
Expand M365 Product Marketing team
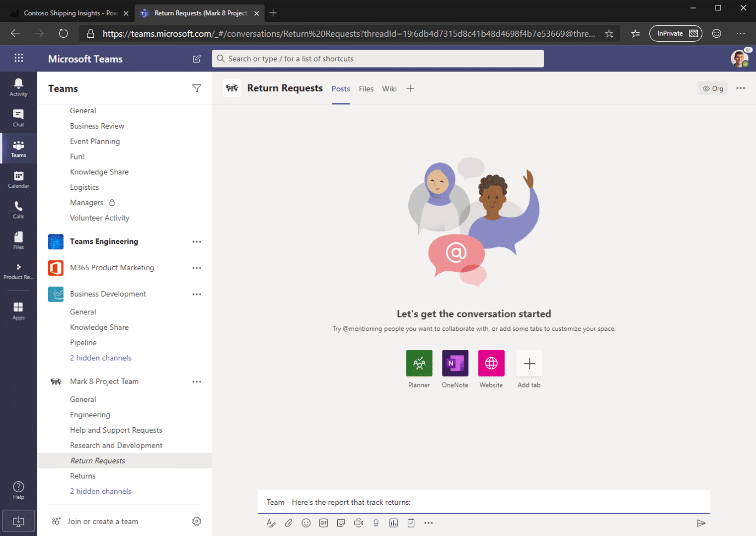[x=112, y=268]
